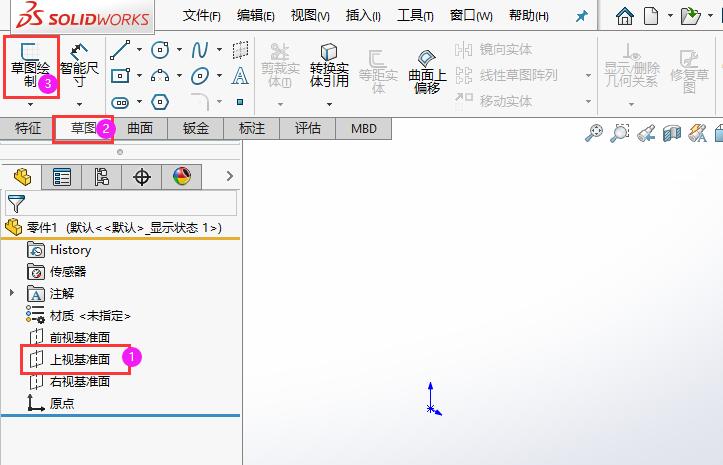Click the feature tree filter input field
Image resolution: width=723 pixels, height=465 pixels.
click(121, 203)
